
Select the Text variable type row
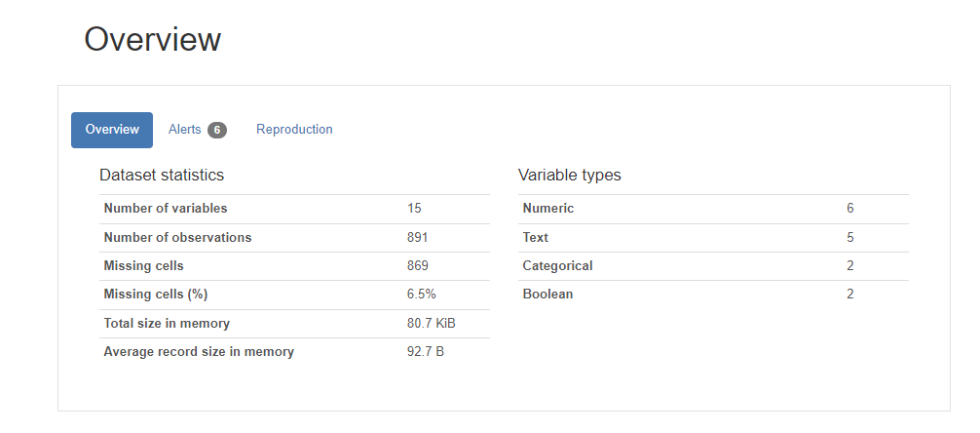tap(536, 237)
